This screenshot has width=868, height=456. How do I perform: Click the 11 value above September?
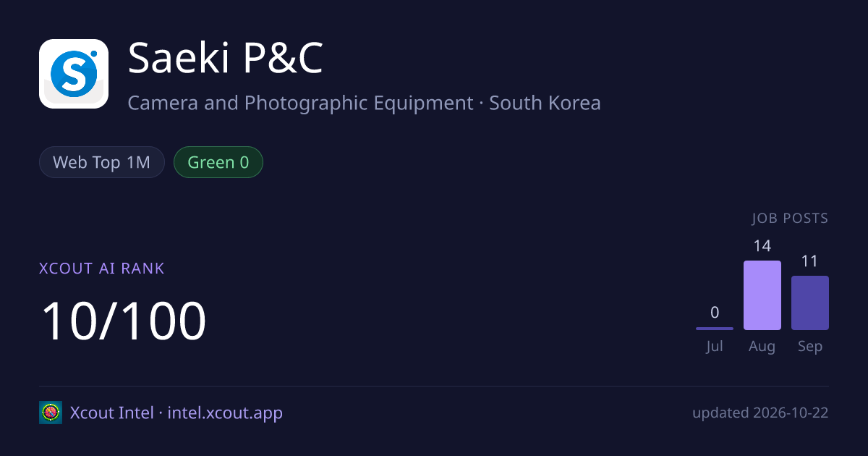(x=810, y=261)
